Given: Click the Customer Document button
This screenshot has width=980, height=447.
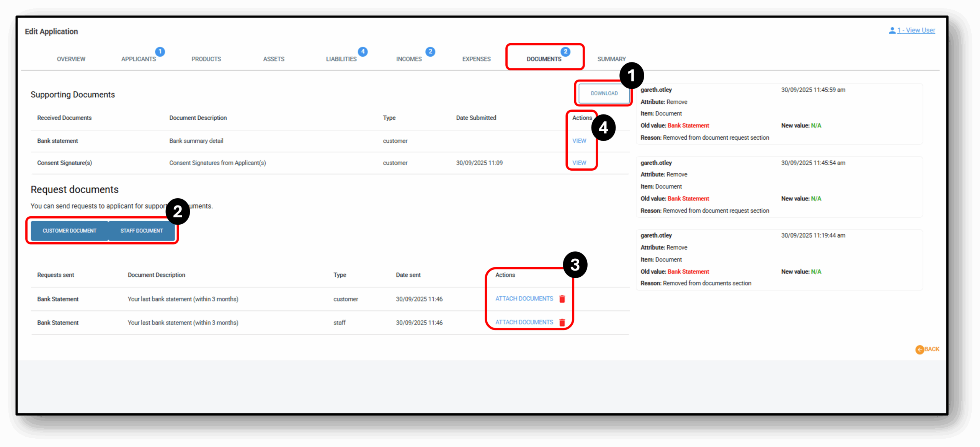Looking at the screenshot, I should tap(69, 231).
